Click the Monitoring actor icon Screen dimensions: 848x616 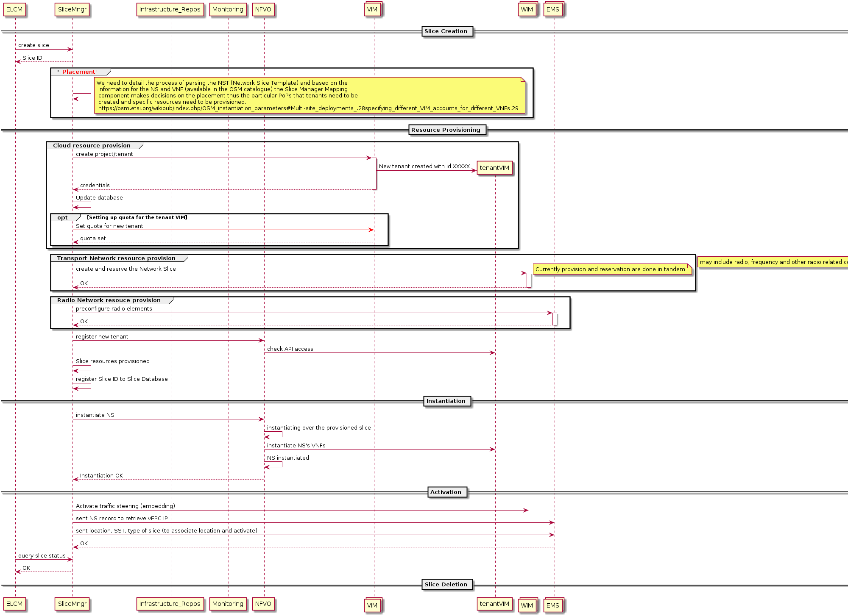pos(227,8)
